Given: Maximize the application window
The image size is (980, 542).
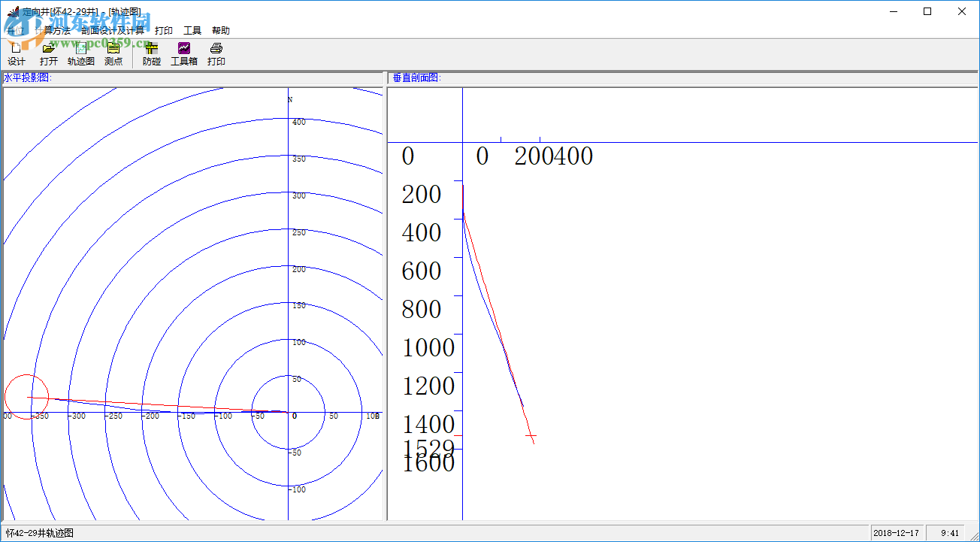Looking at the screenshot, I should [x=927, y=11].
